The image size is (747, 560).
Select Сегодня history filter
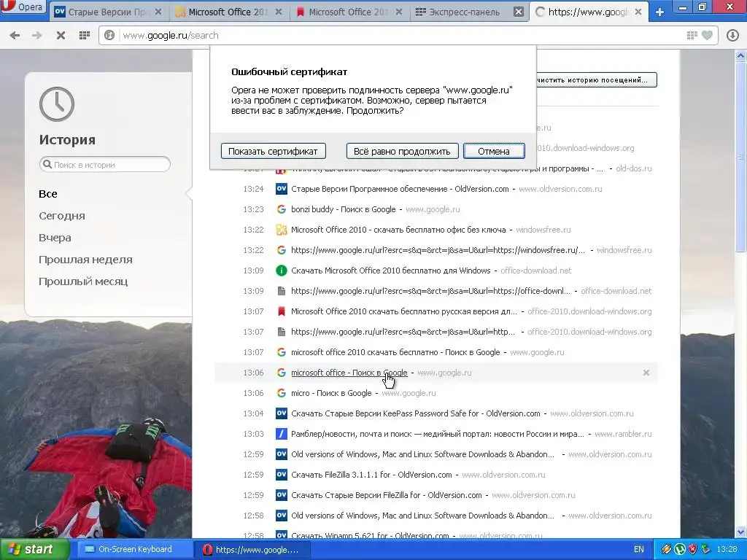pyautogui.click(x=62, y=216)
